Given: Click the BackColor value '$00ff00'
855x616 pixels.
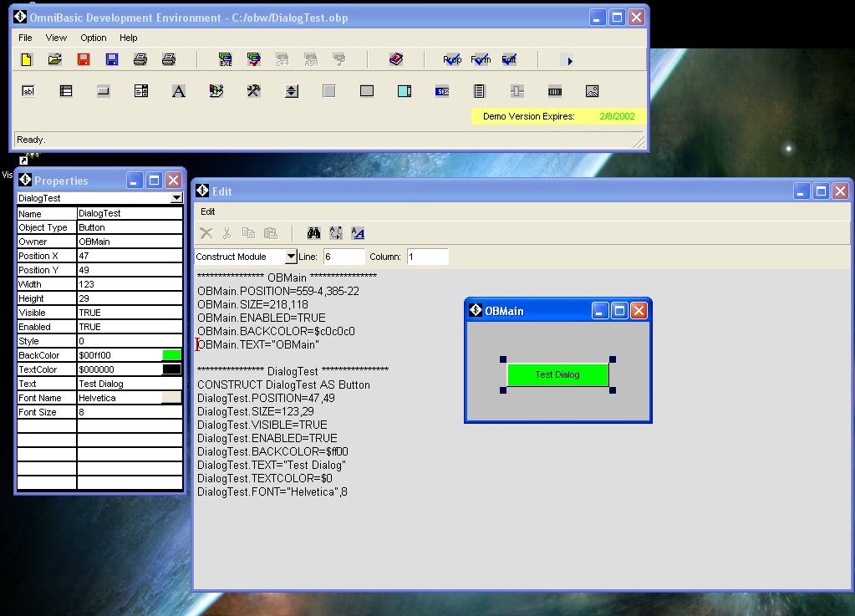Looking at the screenshot, I should click(x=120, y=355).
